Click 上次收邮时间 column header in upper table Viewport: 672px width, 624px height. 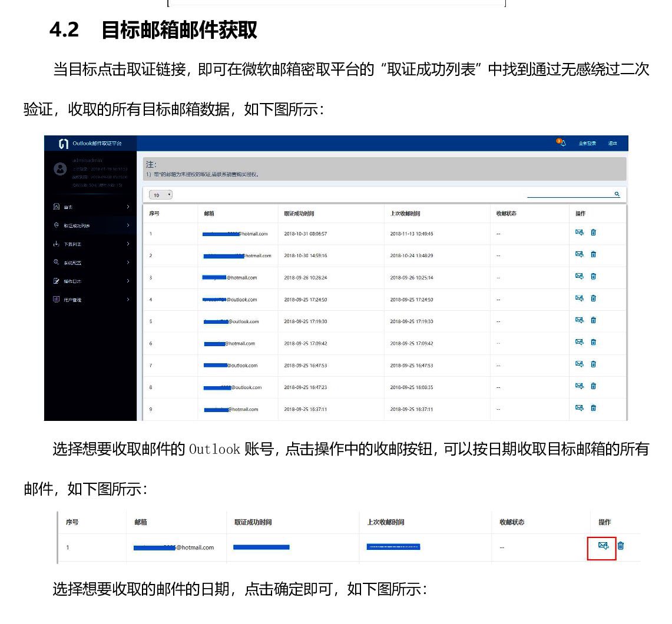tap(405, 213)
